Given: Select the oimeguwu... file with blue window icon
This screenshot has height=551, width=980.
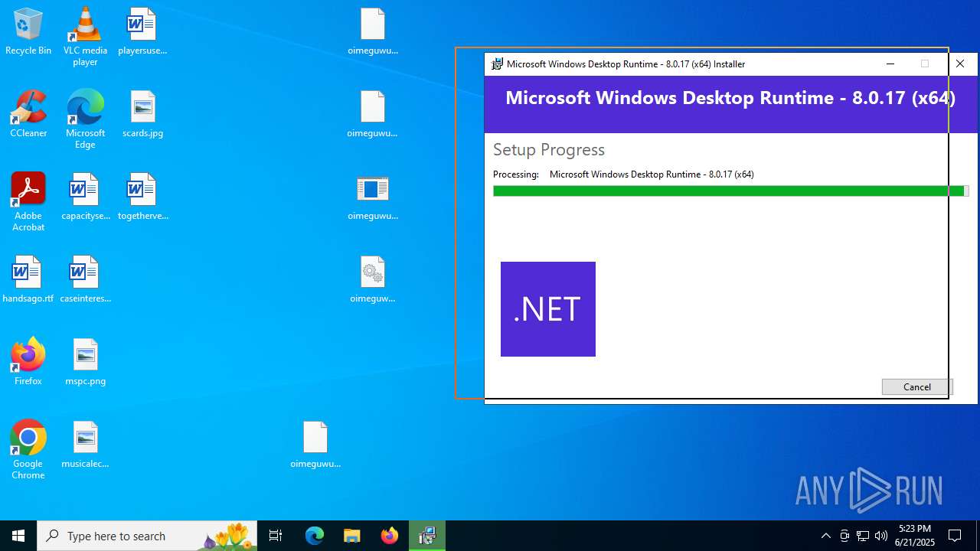Looking at the screenshot, I should (373, 197).
